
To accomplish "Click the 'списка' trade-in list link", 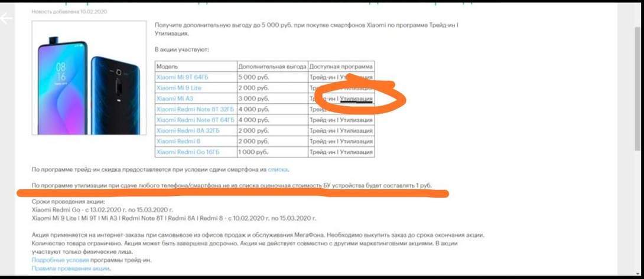I will (278, 169).
